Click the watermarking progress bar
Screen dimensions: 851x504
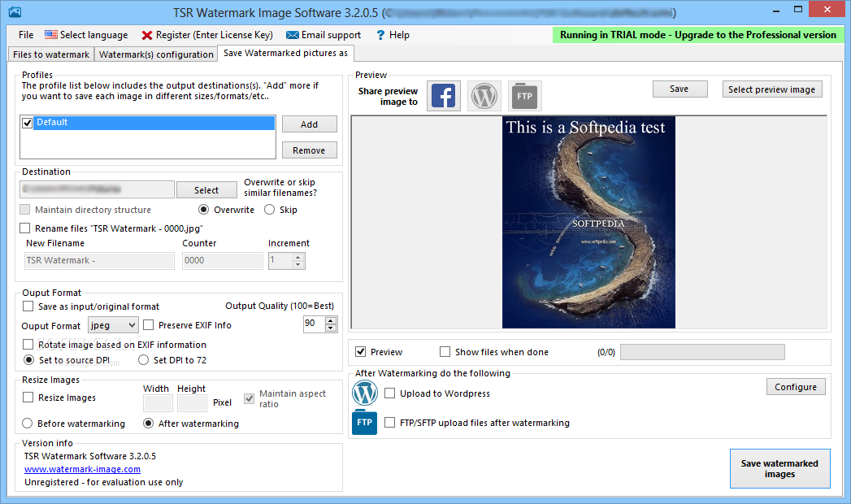point(702,351)
